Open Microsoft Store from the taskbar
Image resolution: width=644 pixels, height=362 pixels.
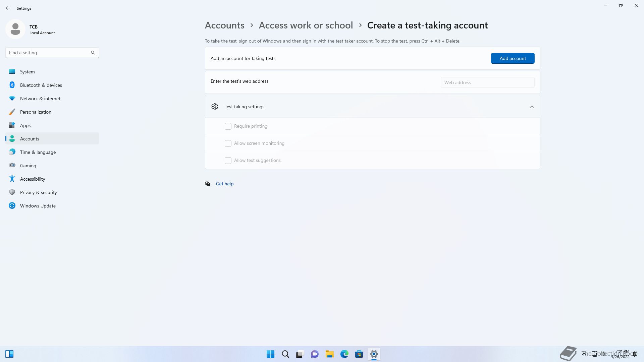tap(359, 354)
